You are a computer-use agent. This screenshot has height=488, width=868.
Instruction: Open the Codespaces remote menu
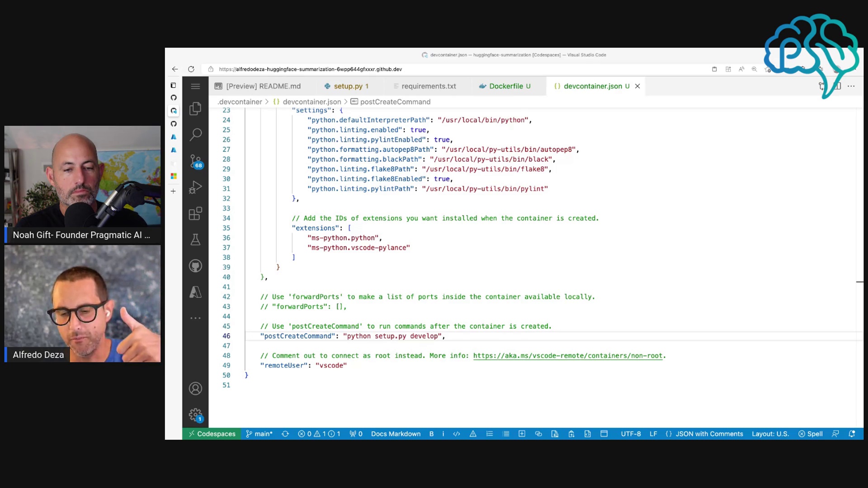[212, 434]
